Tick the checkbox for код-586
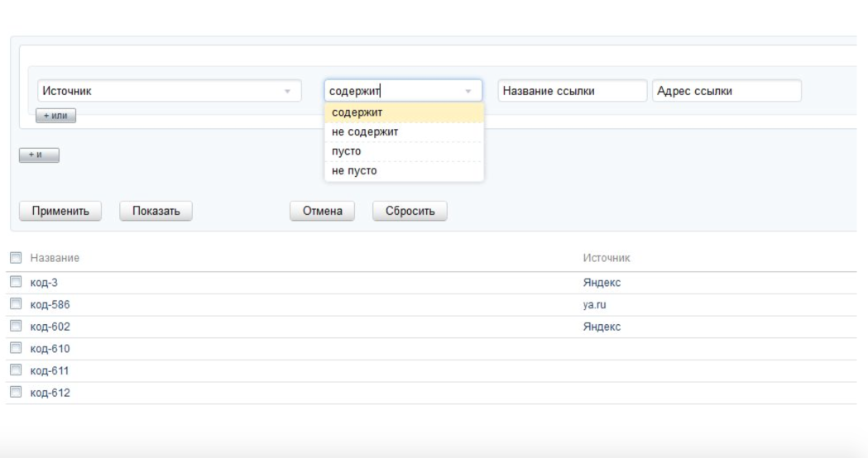The image size is (868, 458). tap(15, 304)
